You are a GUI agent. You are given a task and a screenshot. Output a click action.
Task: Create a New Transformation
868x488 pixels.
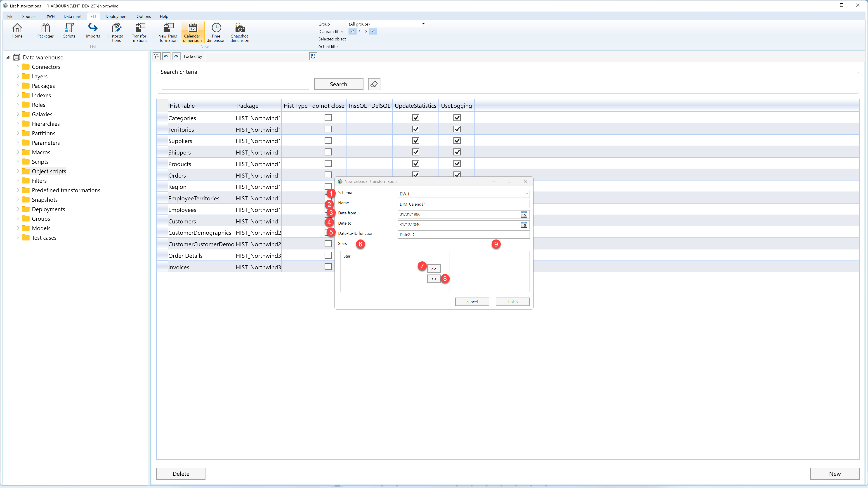click(168, 32)
